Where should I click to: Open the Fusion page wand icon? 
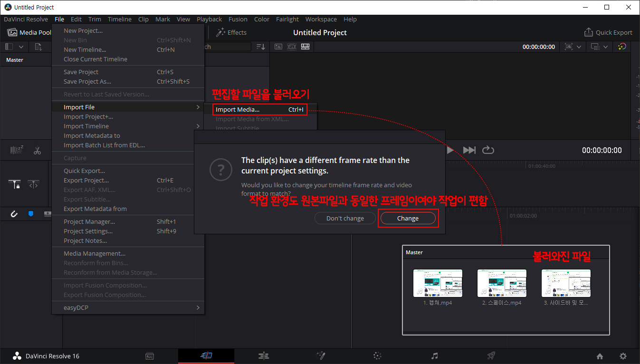(321, 356)
